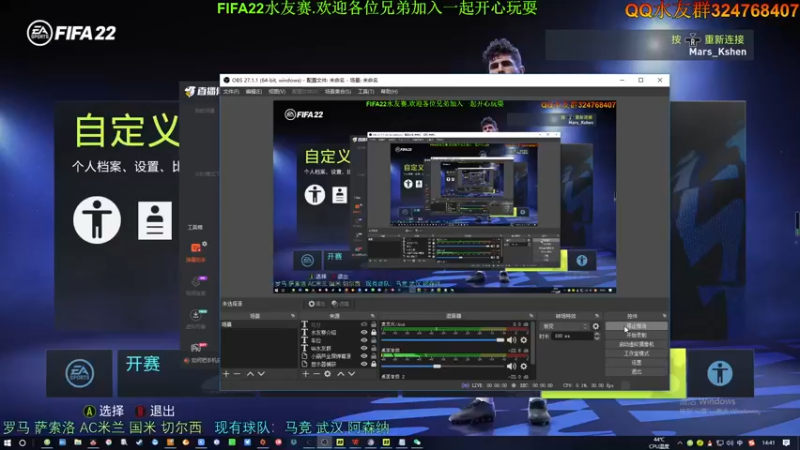Open settings gear for the 麦克风/Aux channel

coord(523,340)
